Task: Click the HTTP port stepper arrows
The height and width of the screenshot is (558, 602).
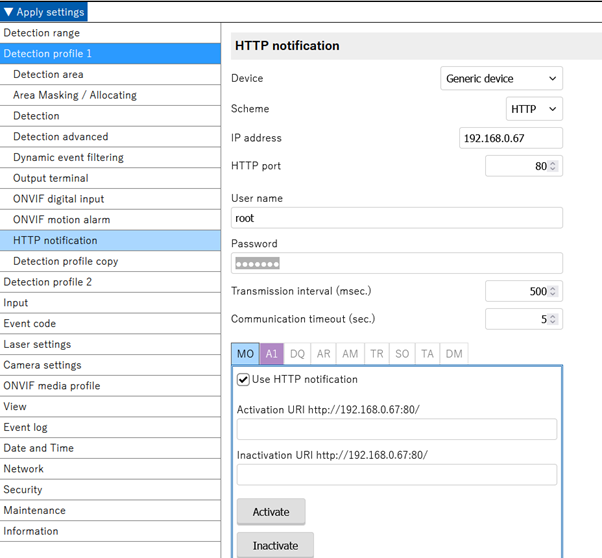Action: coord(554,167)
